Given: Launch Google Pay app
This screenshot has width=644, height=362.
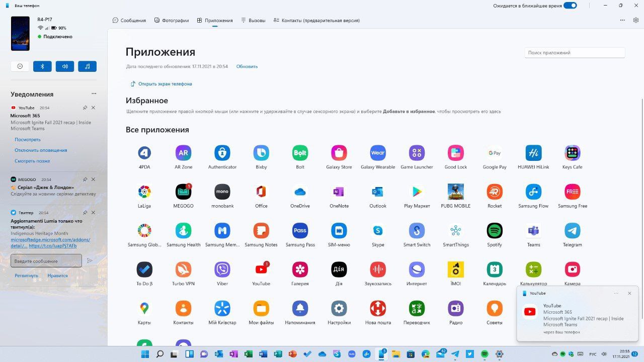Looking at the screenshot, I should pos(495,153).
